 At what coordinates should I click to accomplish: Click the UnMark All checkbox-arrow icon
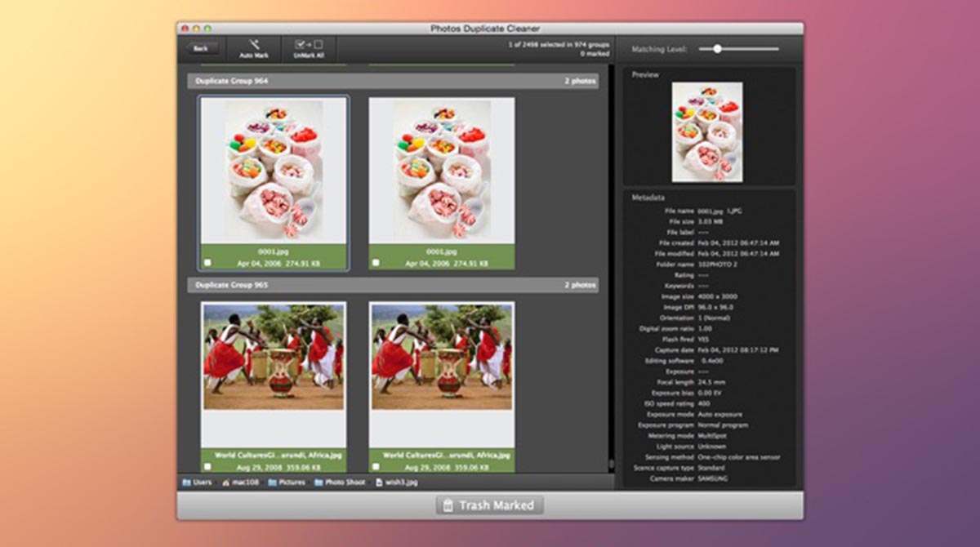[309, 44]
